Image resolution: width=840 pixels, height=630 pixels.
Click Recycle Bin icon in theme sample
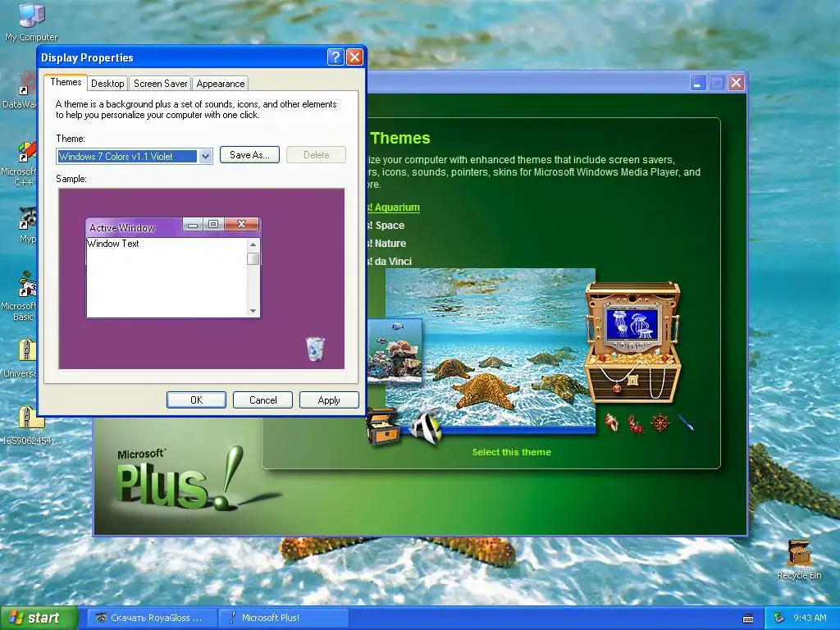(x=315, y=348)
